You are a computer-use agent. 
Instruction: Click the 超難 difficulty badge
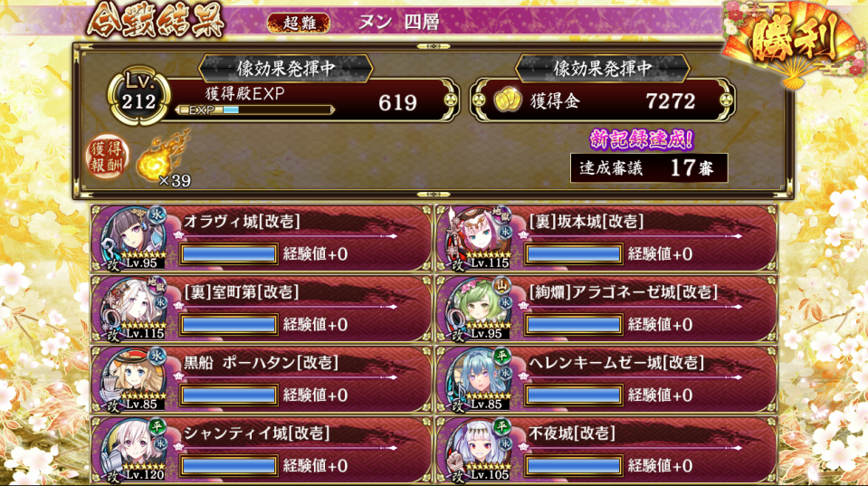point(299,23)
